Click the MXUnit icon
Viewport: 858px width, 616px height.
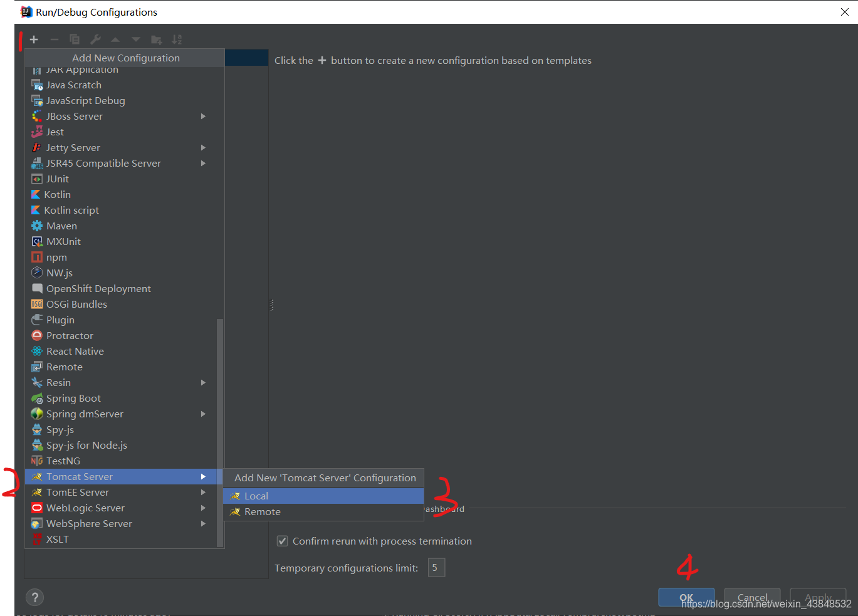(x=37, y=241)
